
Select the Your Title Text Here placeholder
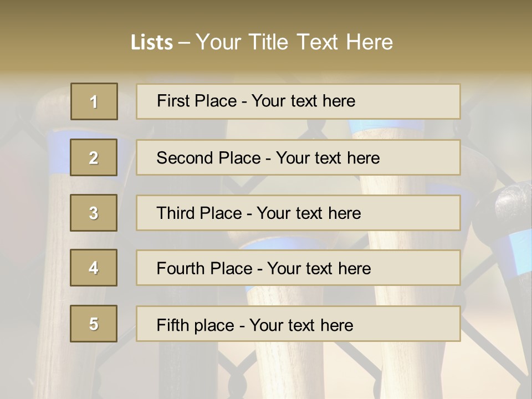pyautogui.click(x=294, y=42)
